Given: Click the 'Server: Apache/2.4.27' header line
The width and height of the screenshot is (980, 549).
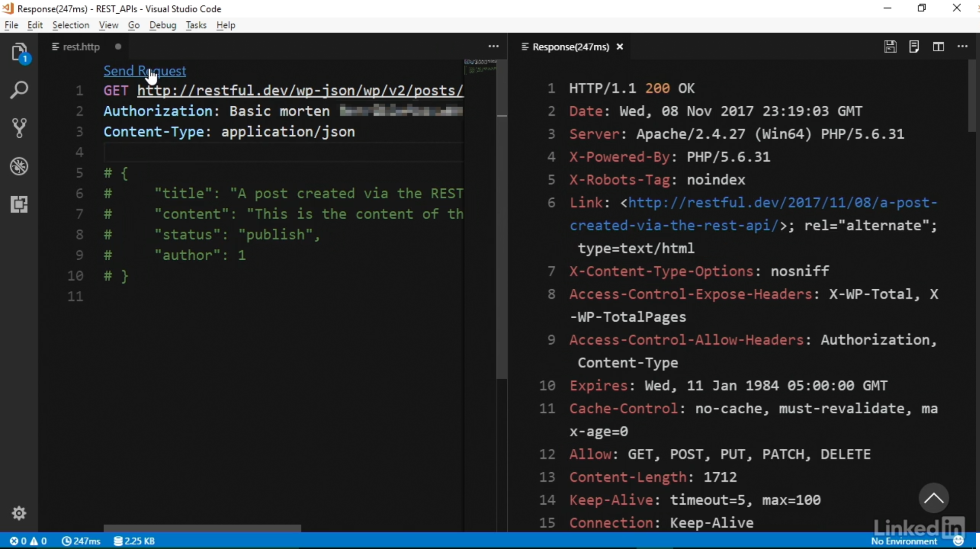Looking at the screenshot, I should (737, 134).
